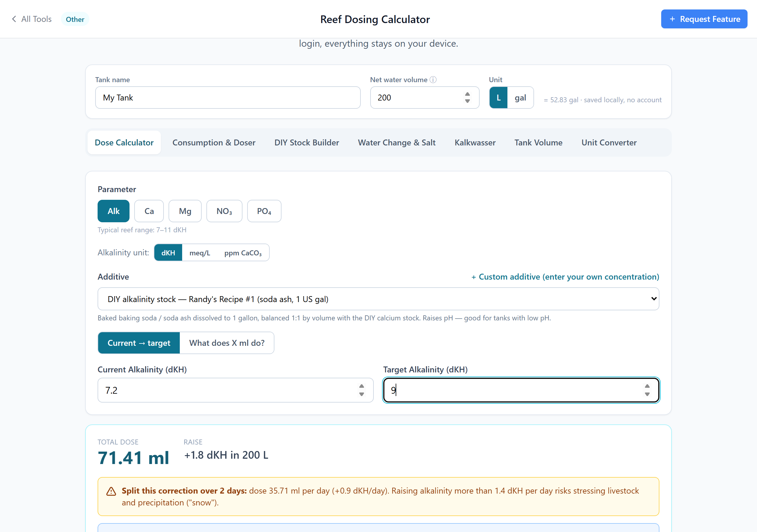Click the Net water volume field
Screen dimensions: 757x532
(x=425, y=98)
